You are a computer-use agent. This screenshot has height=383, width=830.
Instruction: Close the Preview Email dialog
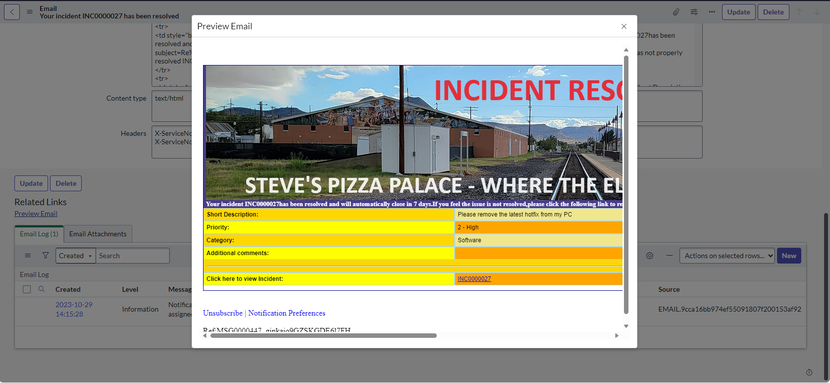point(624,26)
